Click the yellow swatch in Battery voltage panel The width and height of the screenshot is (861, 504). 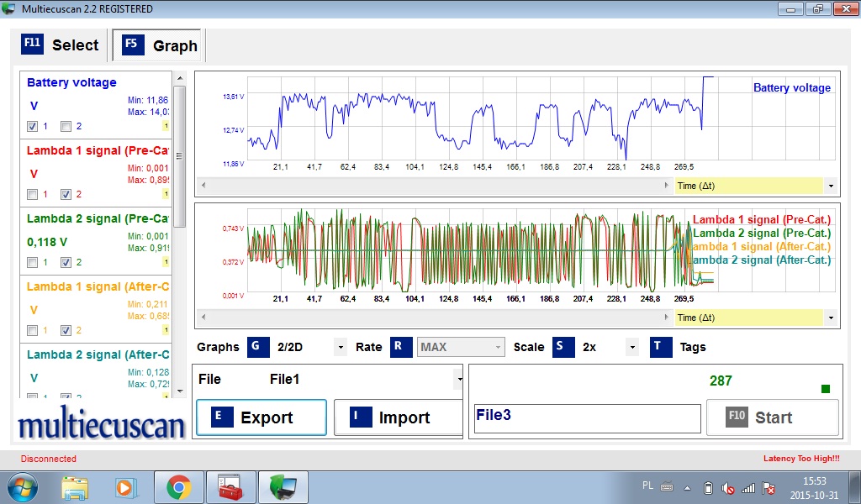click(x=166, y=126)
